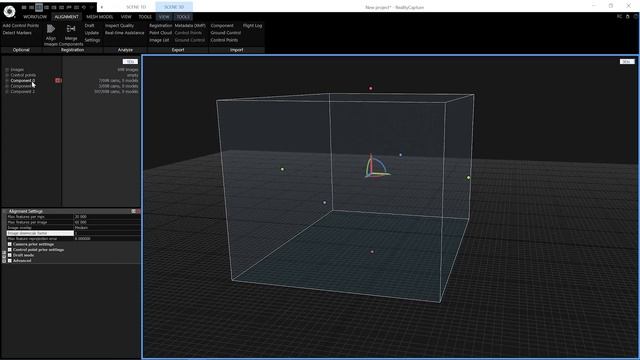Screen dimensions: 640x360
Task: Click the Max feature reprojection error value
Action: [107, 238]
